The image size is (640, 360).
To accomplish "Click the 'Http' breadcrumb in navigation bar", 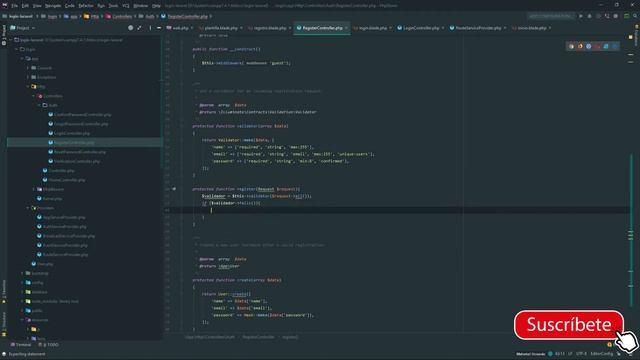I will coord(92,16).
